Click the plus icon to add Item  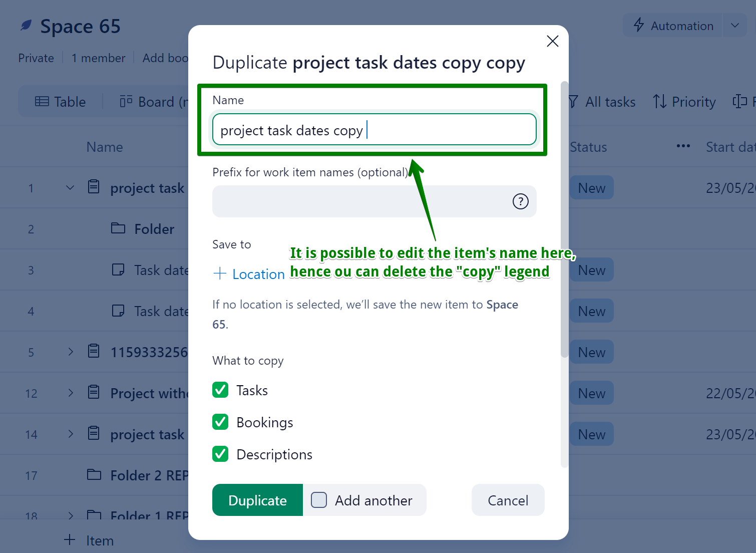[x=70, y=540]
